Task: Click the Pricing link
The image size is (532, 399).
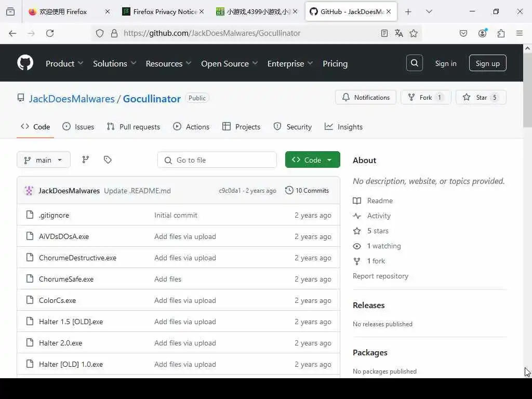Action: 335,63
